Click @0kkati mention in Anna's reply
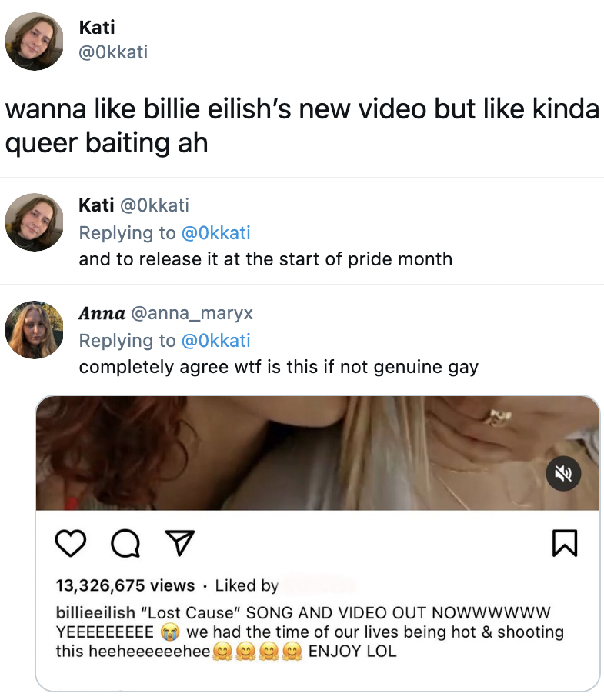The image size is (604, 700). 216,341
